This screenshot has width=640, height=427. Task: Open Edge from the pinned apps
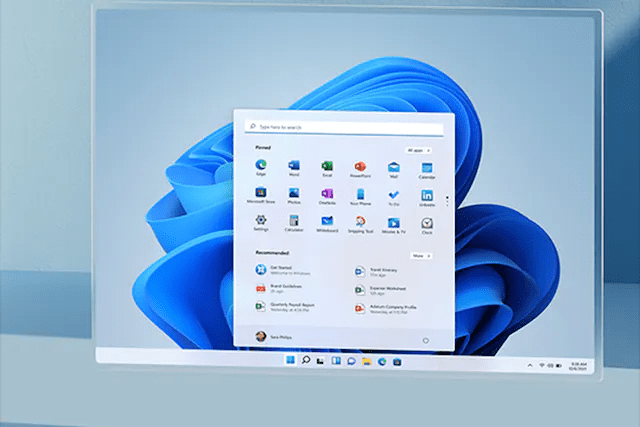pos(261,167)
